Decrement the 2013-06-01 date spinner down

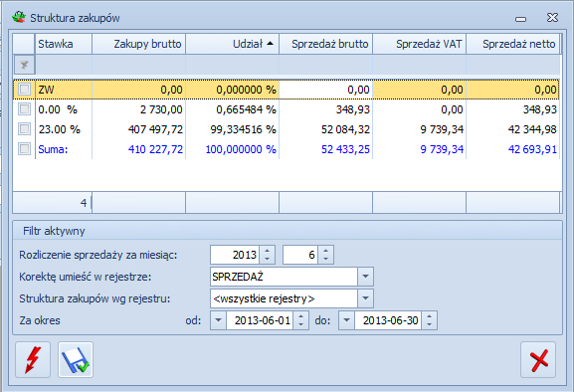(300, 325)
